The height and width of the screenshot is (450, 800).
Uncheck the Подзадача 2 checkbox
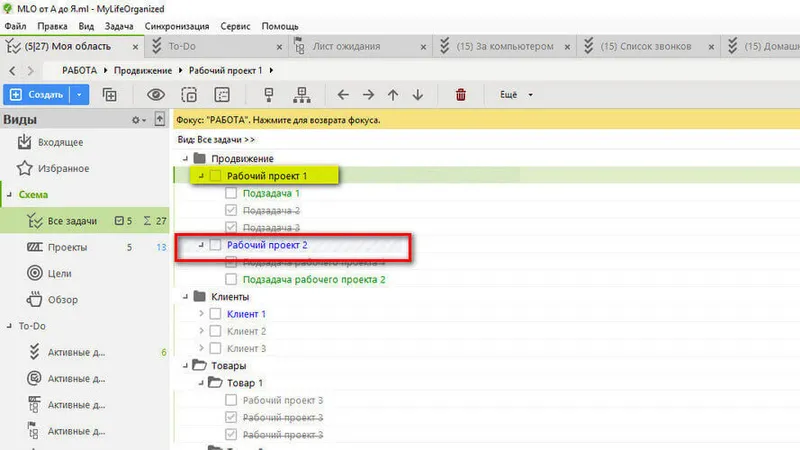[231, 210]
